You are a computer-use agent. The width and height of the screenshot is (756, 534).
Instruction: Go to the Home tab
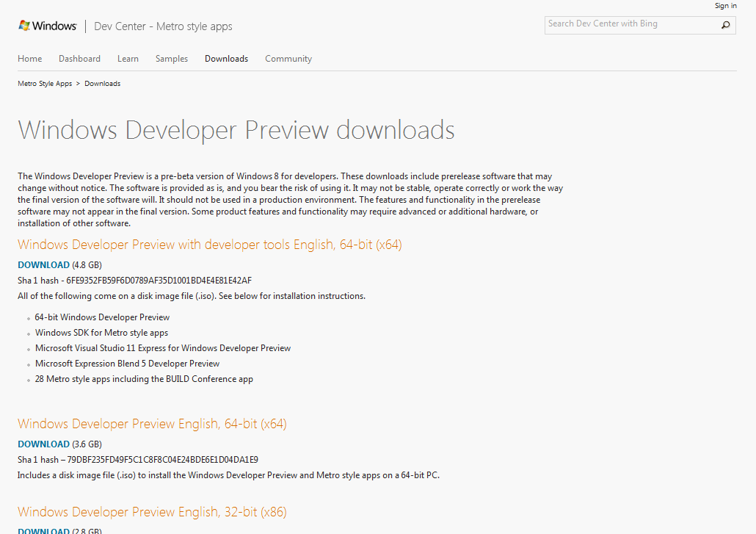(x=30, y=59)
